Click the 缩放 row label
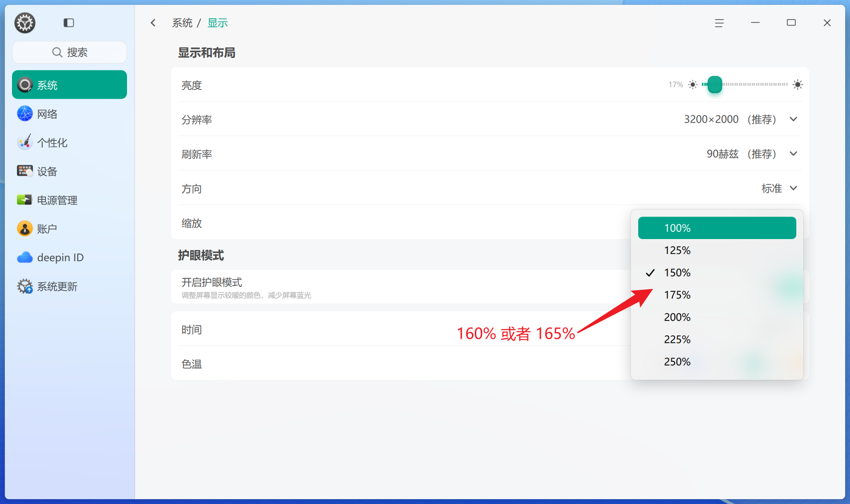Screen dimensions: 850x504 (192, 223)
